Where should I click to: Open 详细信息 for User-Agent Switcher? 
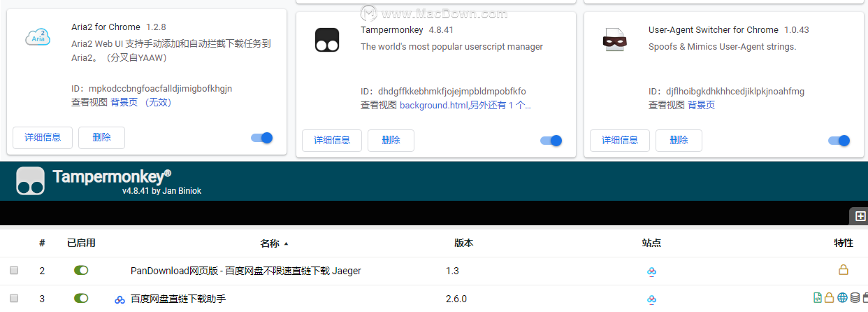tap(620, 140)
